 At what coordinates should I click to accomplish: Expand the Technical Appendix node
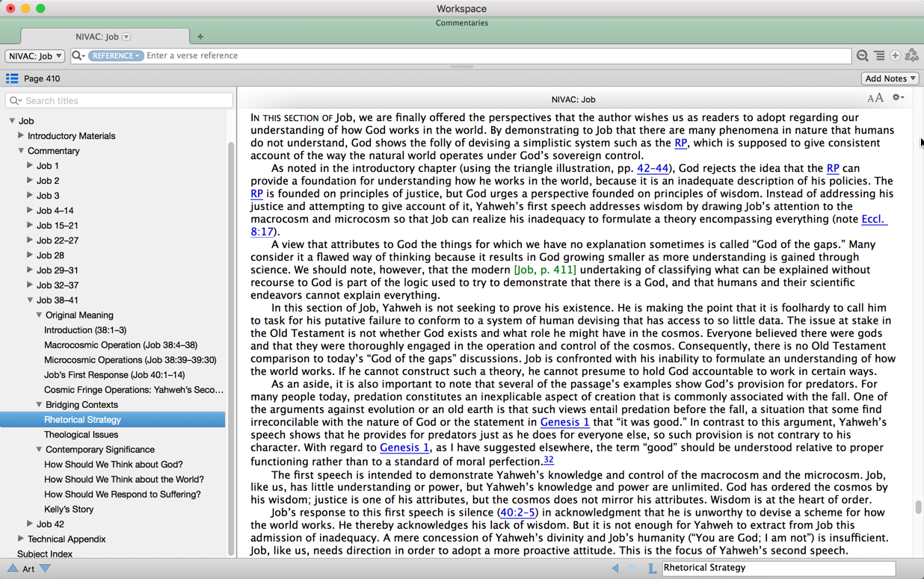coord(21,539)
